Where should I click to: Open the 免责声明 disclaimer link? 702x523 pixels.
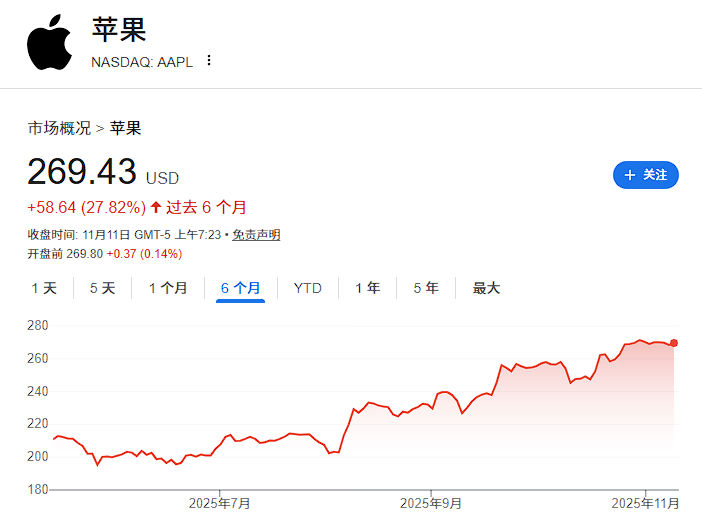[256, 234]
